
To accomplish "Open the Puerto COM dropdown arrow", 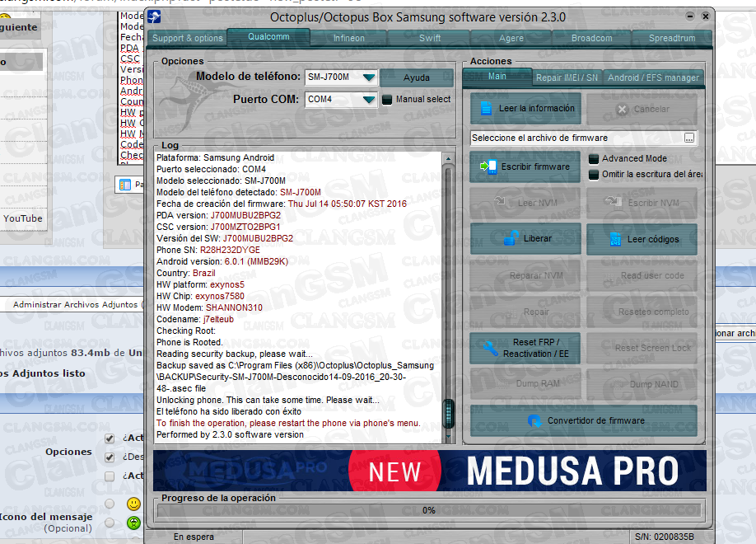I will click(x=369, y=100).
